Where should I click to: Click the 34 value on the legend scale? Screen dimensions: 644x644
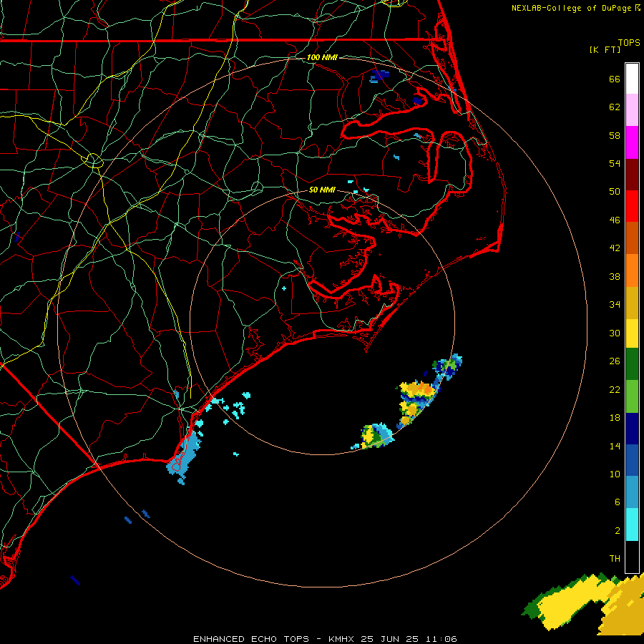[x=615, y=304]
